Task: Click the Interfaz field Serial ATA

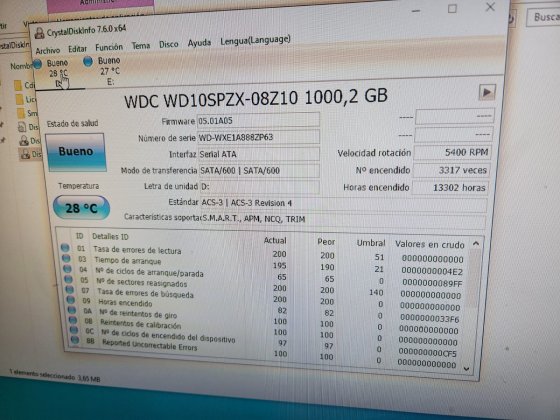Action: pos(259,154)
